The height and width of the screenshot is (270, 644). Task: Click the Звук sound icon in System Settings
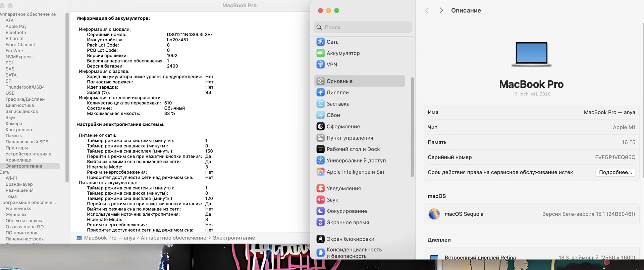click(x=321, y=200)
